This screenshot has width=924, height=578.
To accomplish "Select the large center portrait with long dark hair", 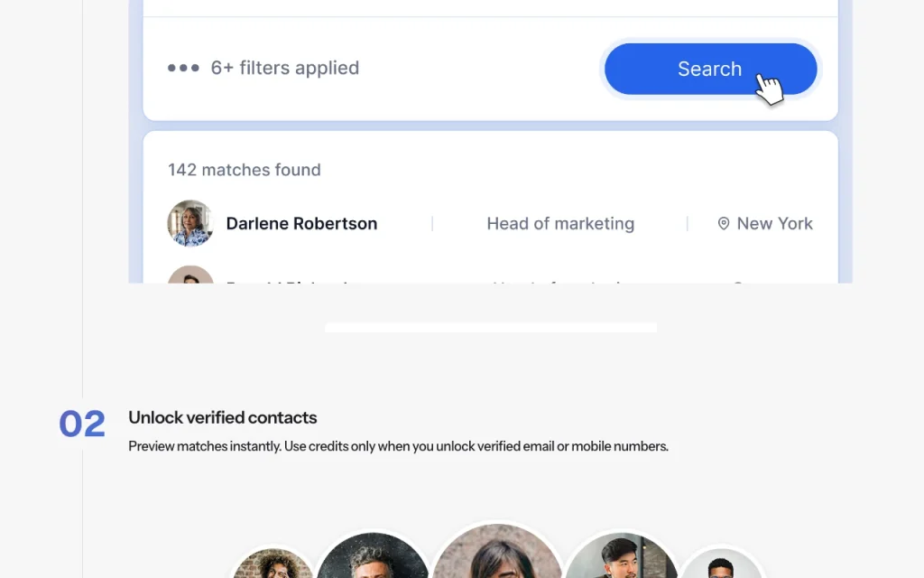I will [497, 551].
